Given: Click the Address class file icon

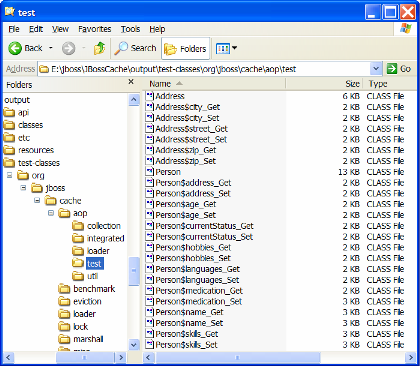Looking at the screenshot, I should pos(150,96).
